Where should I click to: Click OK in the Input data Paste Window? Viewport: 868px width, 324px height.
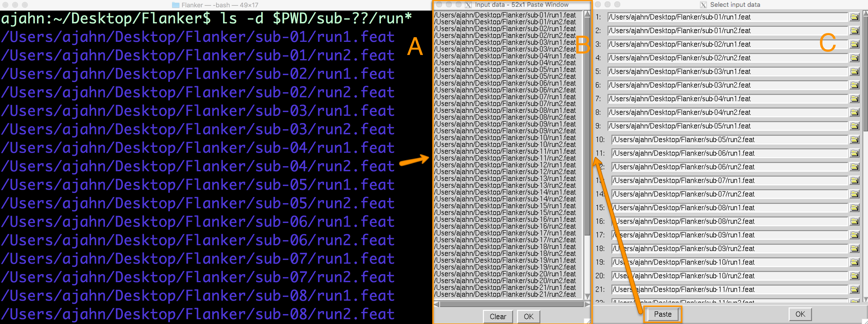[528, 316]
